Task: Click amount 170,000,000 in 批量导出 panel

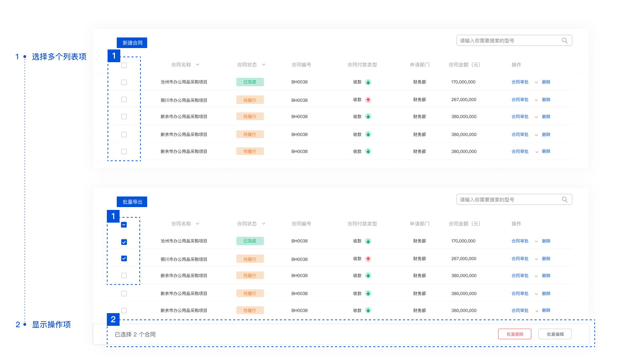Action: tap(463, 241)
